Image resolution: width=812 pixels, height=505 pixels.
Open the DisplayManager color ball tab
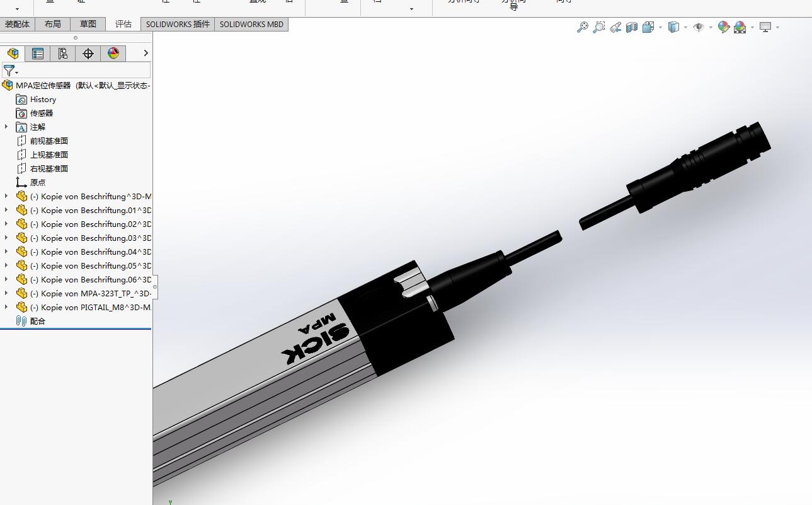tap(113, 54)
